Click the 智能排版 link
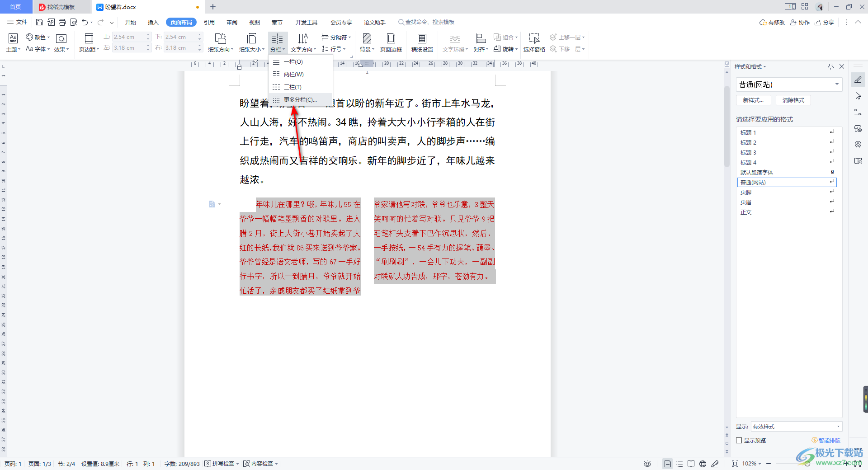The height and width of the screenshot is (470, 868). pyautogui.click(x=826, y=440)
